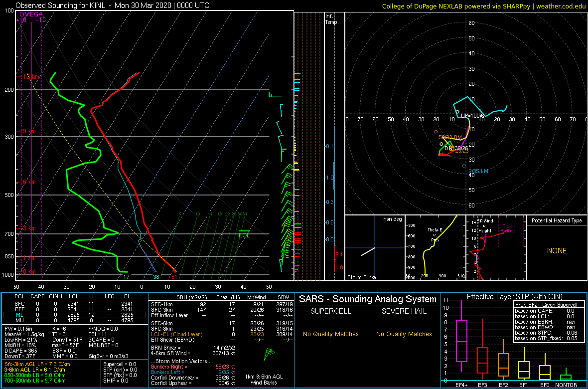Click the 'based on STP_fixed' probability row

pos(546,338)
